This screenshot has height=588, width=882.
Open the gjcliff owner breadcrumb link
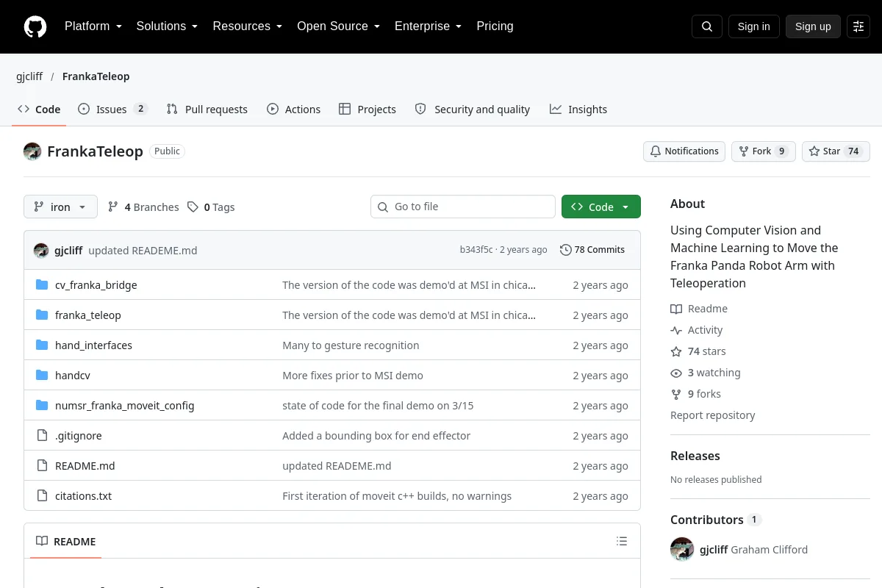click(x=29, y=76)
